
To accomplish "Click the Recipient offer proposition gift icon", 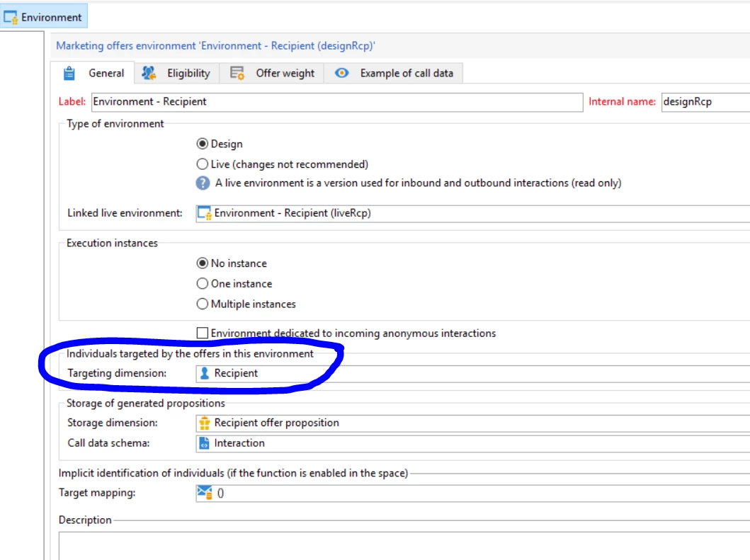I will point(205,423).
